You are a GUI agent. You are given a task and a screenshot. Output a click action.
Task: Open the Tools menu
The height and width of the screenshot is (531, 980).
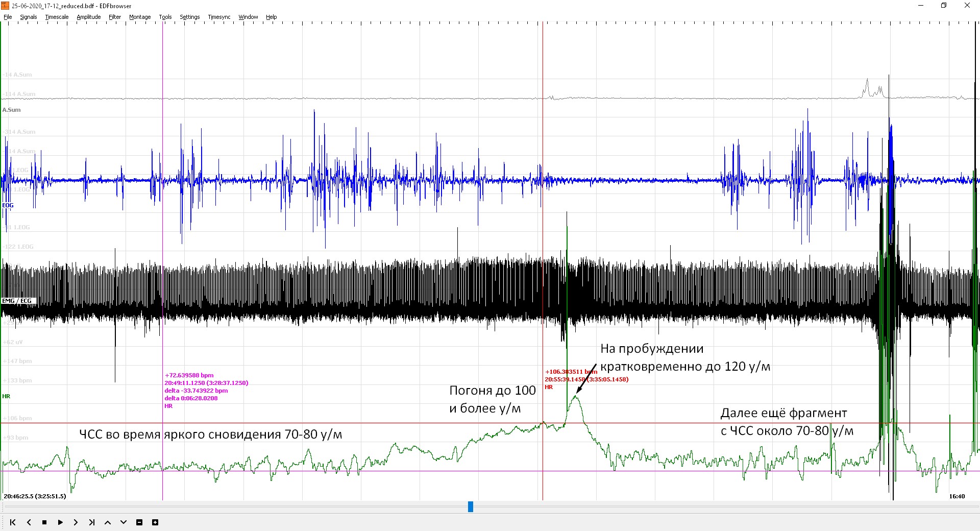[165, 17]
